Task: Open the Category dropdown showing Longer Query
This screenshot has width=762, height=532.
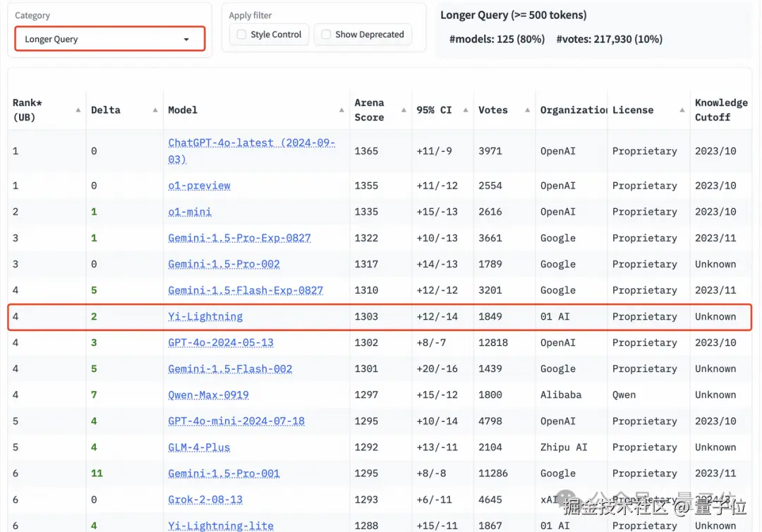Action: (x=110, y=39)
